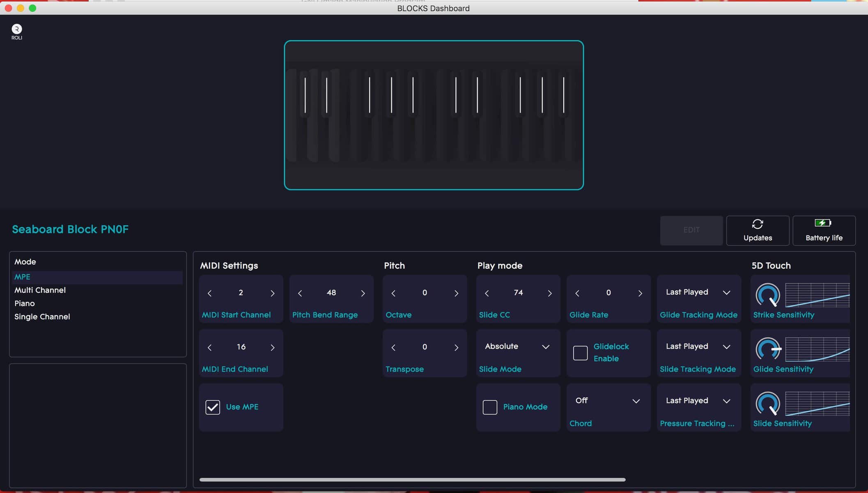This screenshot has width=868, height=493.
Task: Click the Strike Sensitivity knob
Action: [767, 295]
